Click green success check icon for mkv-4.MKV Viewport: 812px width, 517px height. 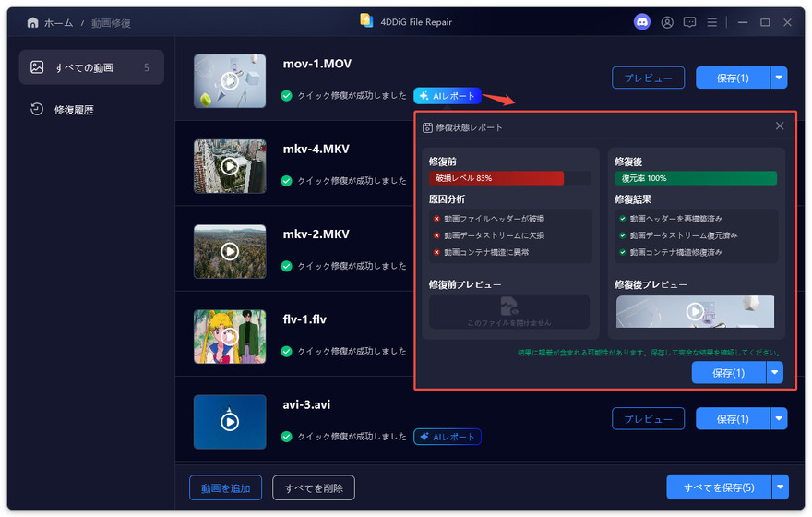point(286,181)
